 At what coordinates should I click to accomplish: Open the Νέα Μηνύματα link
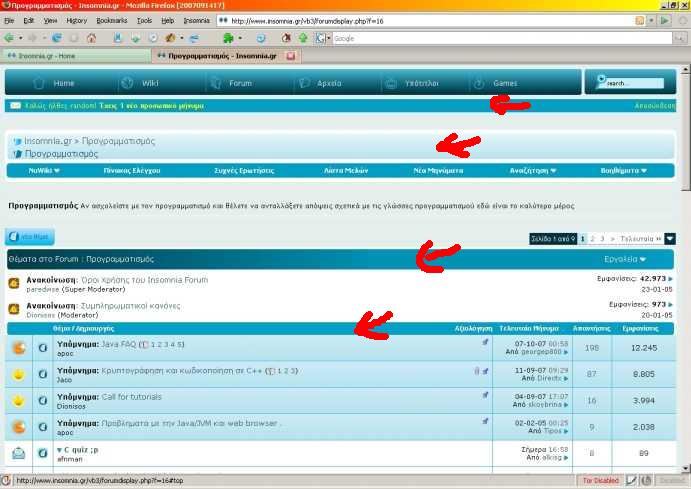coord(438,171)
